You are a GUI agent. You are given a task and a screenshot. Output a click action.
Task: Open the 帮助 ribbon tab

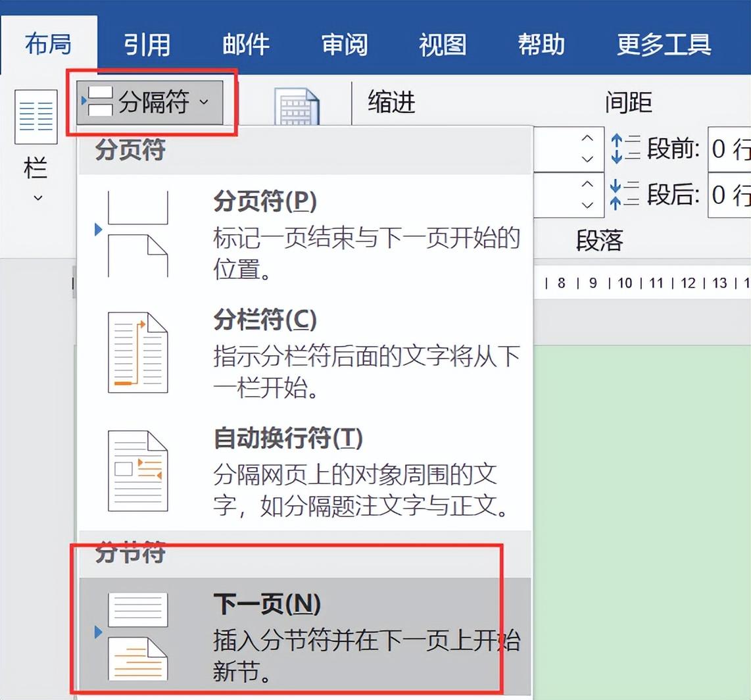pos(541,45)
